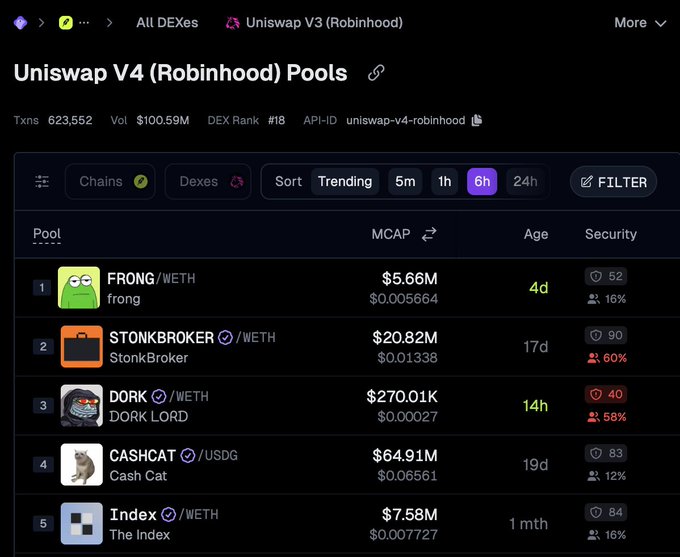Image resolution: width=680 pixels, height=557 pixels.
Task: Swap MCAP column via arrows icon
Action: [429, 234]
